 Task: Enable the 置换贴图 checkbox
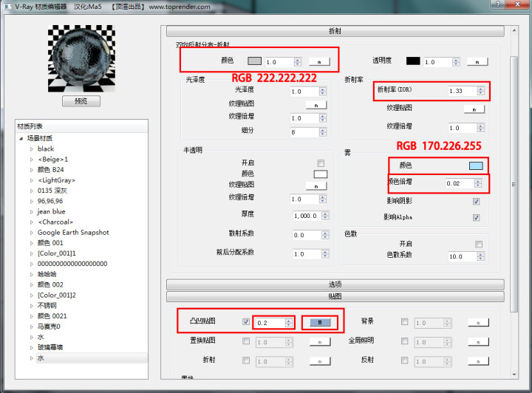click(x=246, y=341)
